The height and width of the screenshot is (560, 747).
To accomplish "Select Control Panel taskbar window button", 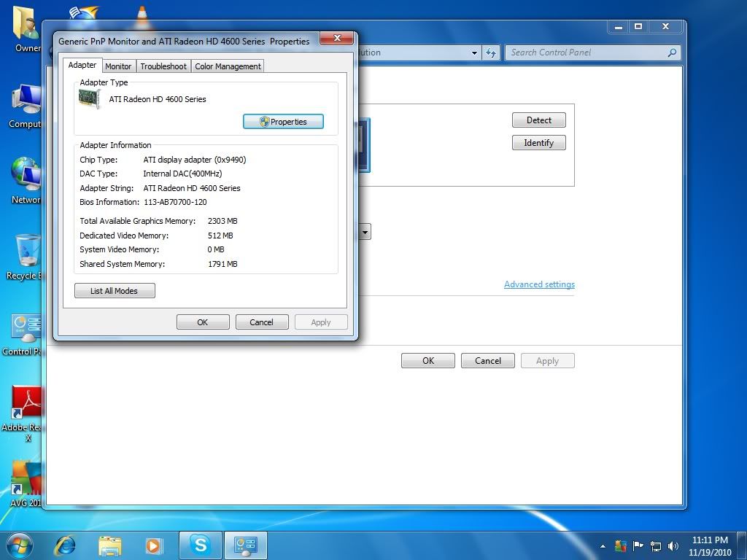I will (x=245, y=545).
